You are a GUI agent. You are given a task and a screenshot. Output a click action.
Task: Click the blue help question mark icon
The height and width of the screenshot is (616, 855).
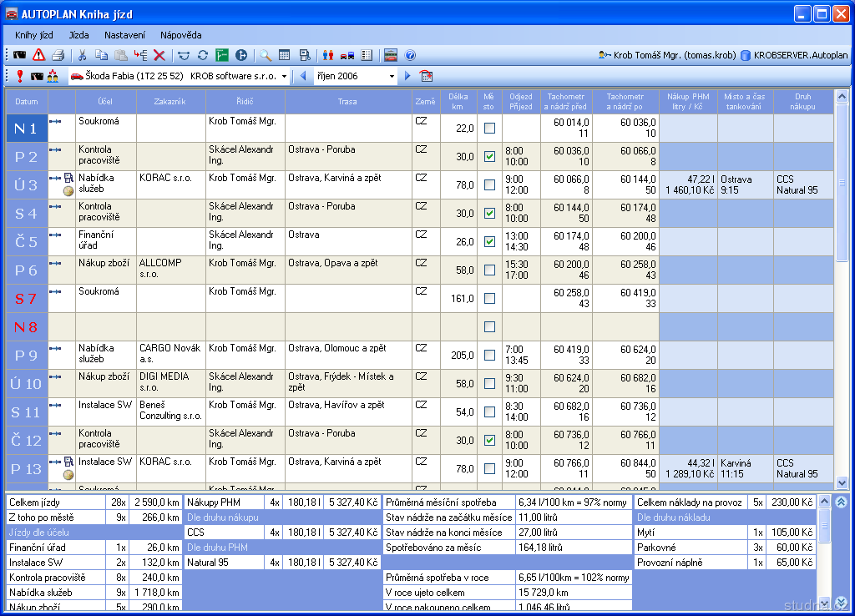pos(410,56)
